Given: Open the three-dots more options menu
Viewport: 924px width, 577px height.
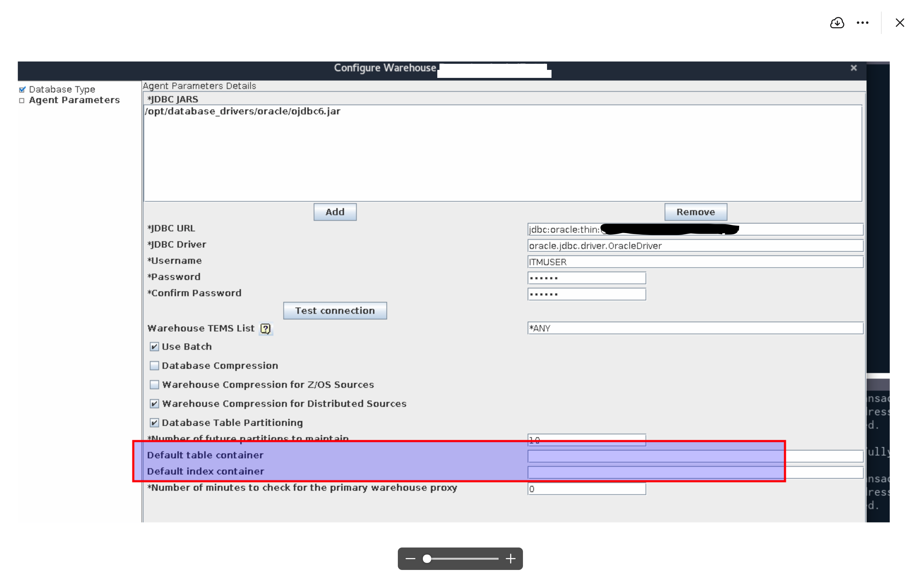Looking at the screenshot, I should click(x=862, y=23).
